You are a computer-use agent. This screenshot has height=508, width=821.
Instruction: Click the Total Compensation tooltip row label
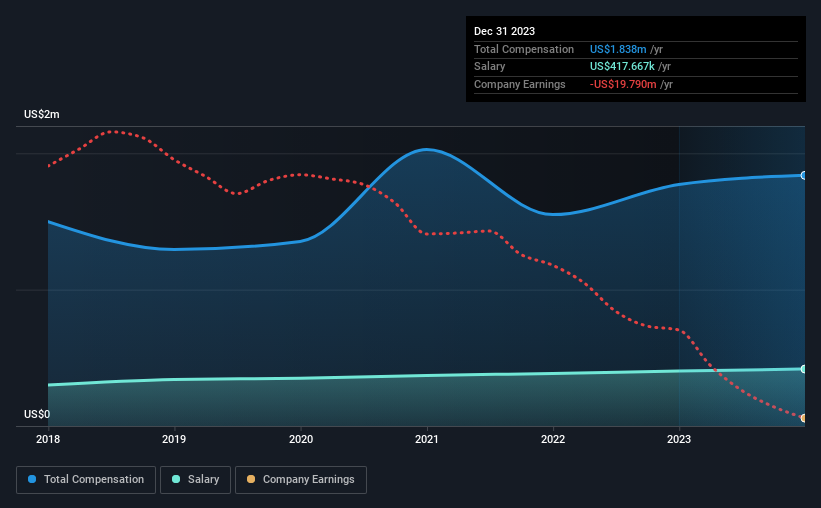point(524,49)
